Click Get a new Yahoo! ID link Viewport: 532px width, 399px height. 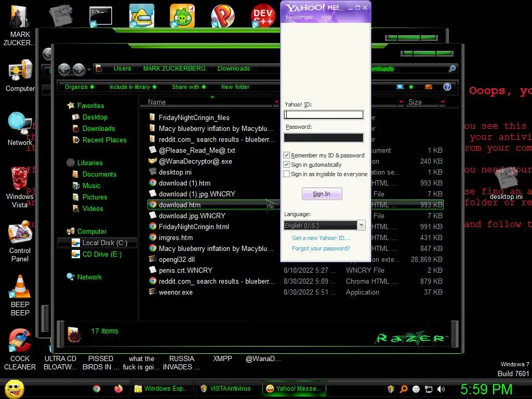(321, 238)
